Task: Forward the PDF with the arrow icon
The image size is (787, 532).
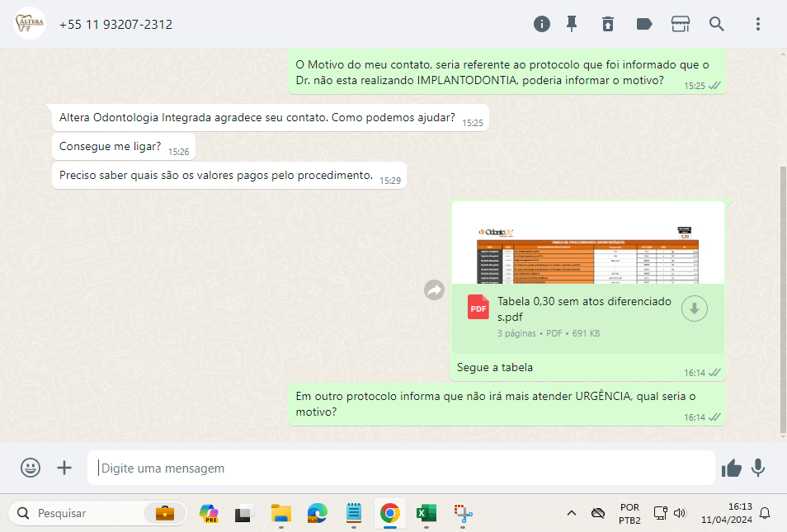Action: click(x=434, y=290)
